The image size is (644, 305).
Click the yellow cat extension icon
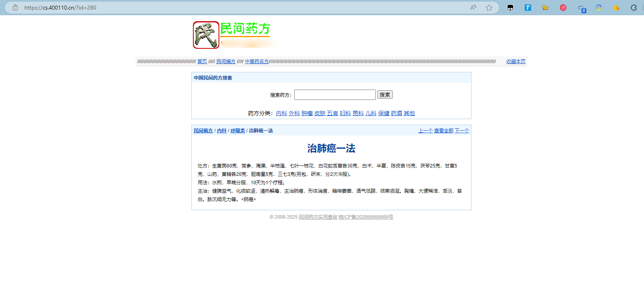pyautogui.click(x=546, y=8)
